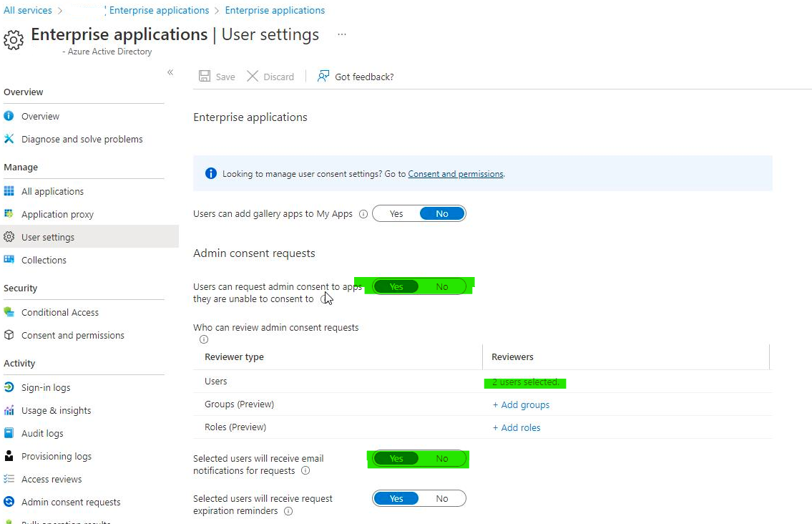This screenshot has width=812, height=524.
Task: Set admin consent requests toggle to Yes
Action: coord(396,286)
